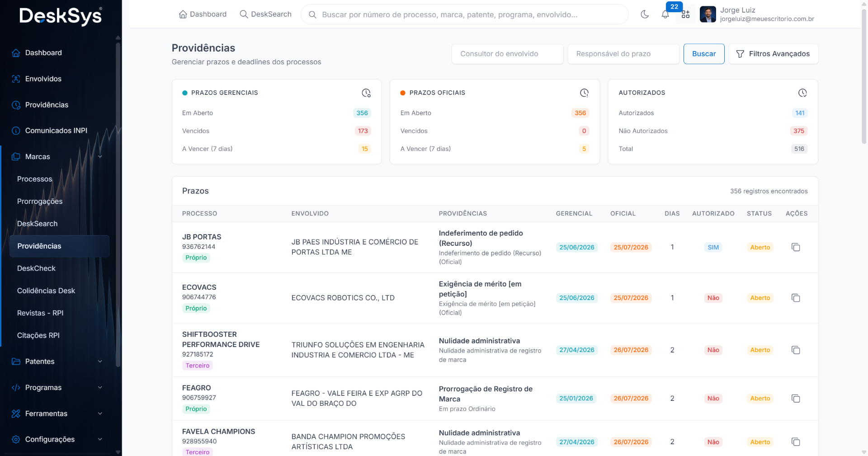Expand the Patentes sidebar section
Image resolution: width=868 pixels, height=456 pixels.
(58, 362)
